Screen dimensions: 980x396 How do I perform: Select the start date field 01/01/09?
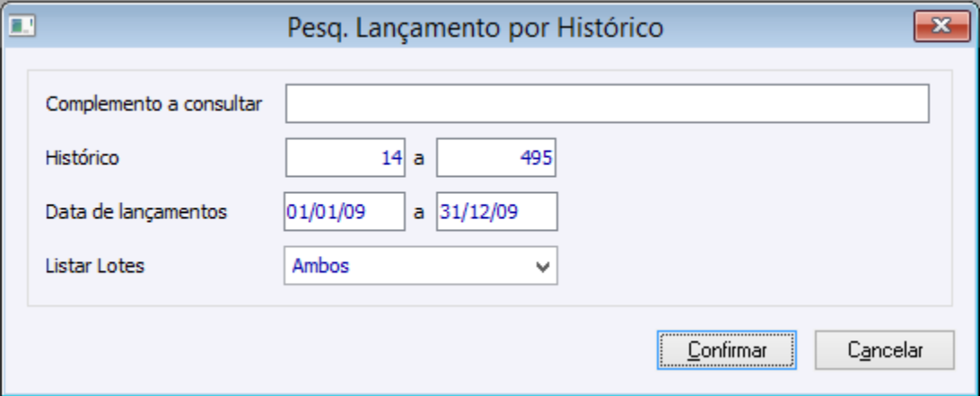(344, 213)
